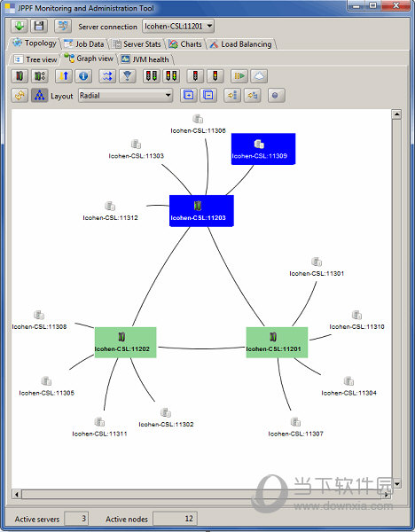Image resolution: width=415 pixels, height=532 pixels.
Task: Click the double traffic light icon with green lights
Action: tap(151, 76)
